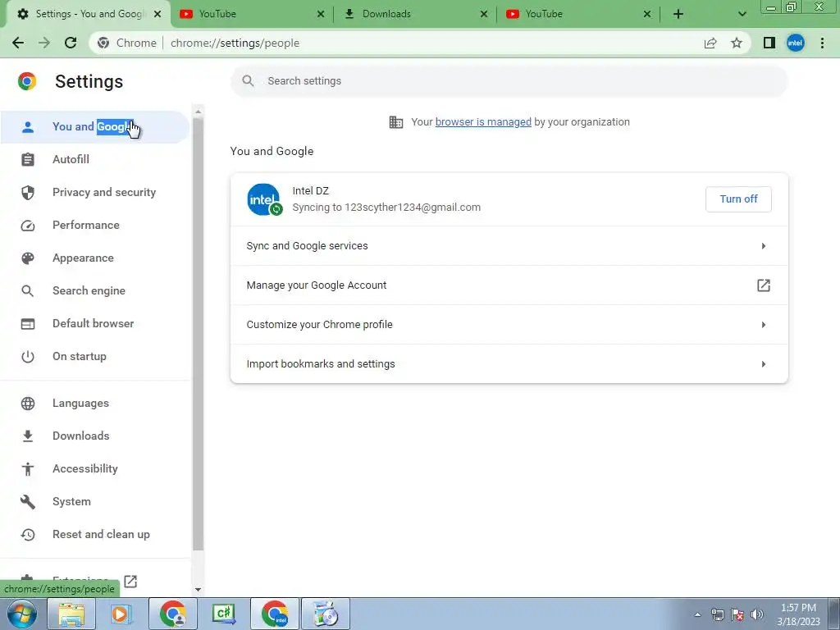Viewport: 840px width, 630px height.
Task: Close the Downloads tab
Action: click(484, 14)
